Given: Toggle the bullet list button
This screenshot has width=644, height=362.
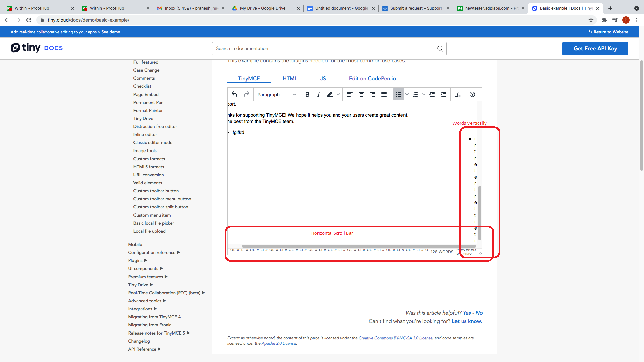Looking at the screenshot, I should 398,94.
